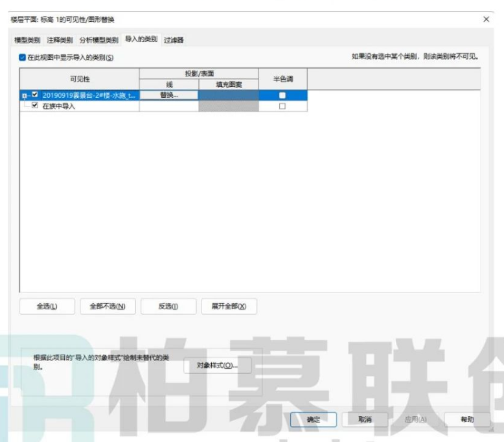Click the 帮助 button
This screenshot has height=442, width=504.
pos(467,419)
